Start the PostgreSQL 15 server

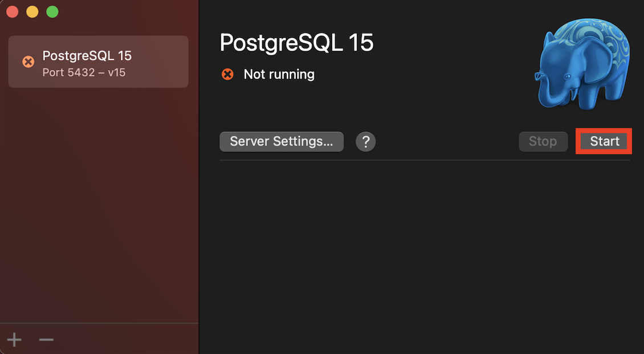click(604, 142)
